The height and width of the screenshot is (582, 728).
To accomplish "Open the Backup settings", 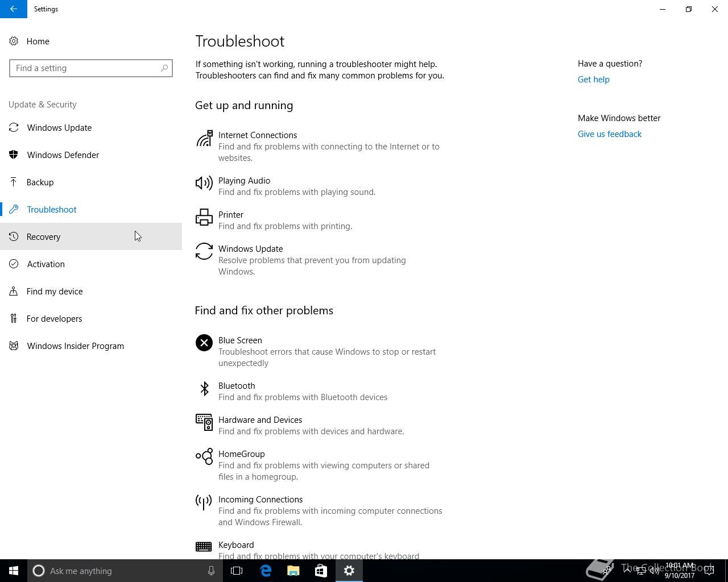I will pos(91,182).
